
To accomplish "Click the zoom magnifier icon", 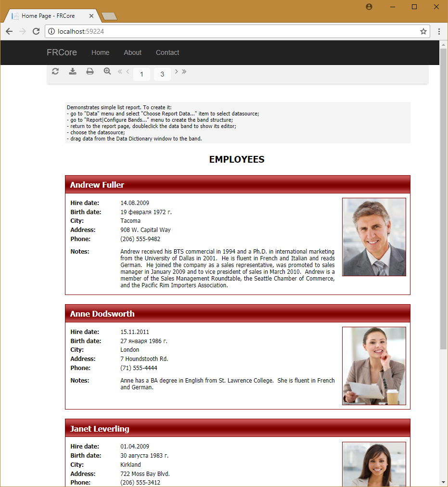I will coord(107,71).
